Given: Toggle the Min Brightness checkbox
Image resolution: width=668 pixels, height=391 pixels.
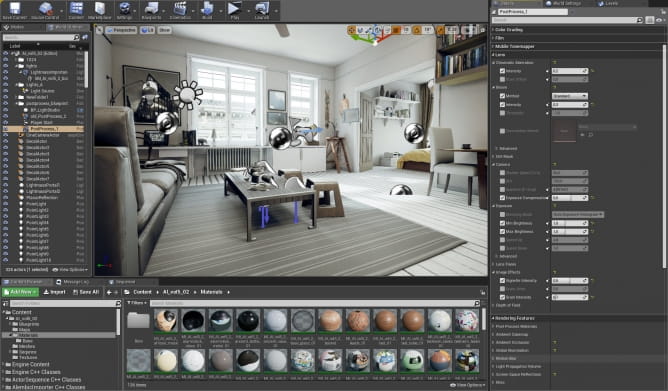Looking at the screenshot, I should point(502,223).
